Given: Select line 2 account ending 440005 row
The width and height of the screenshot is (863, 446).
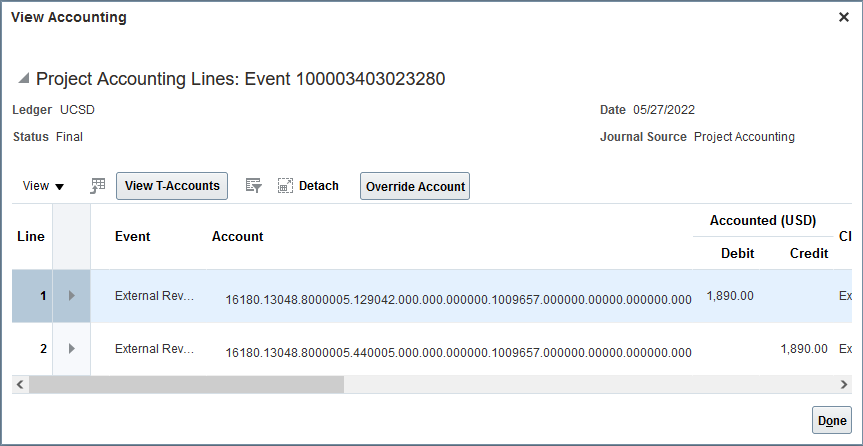Looking at the screenshot, I should click(x=458, y=352).
